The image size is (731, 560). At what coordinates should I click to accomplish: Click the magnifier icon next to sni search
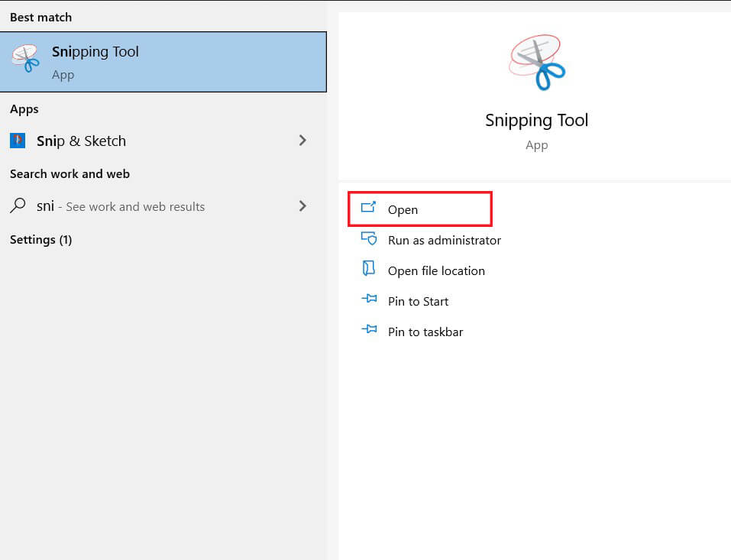(18, 206)
